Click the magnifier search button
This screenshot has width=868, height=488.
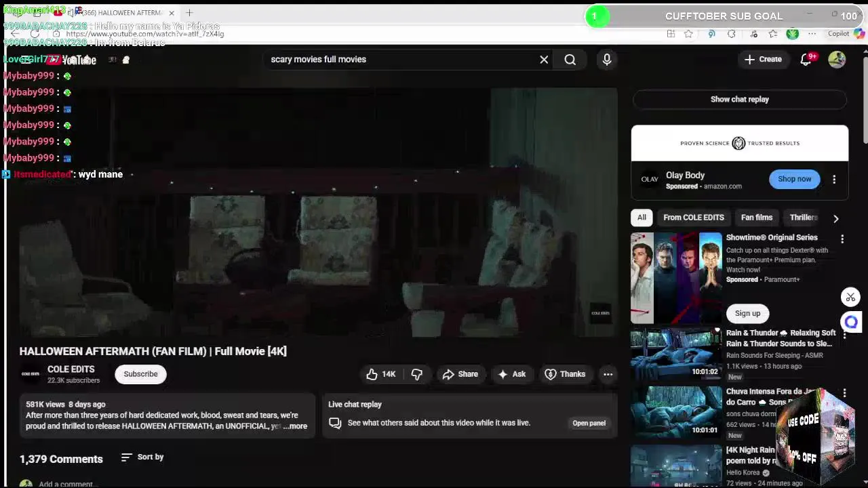point(570,60)
